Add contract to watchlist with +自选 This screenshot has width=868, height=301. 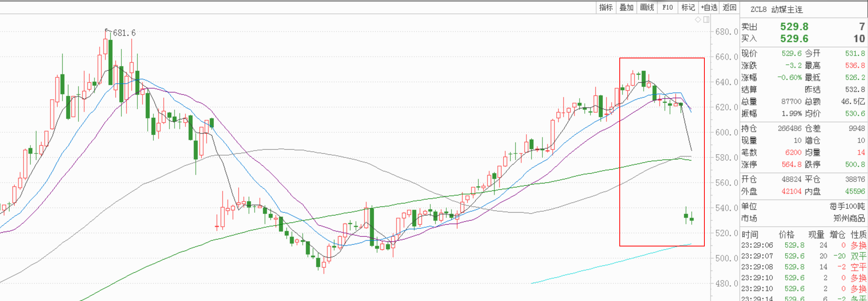[x=709, y=7]
